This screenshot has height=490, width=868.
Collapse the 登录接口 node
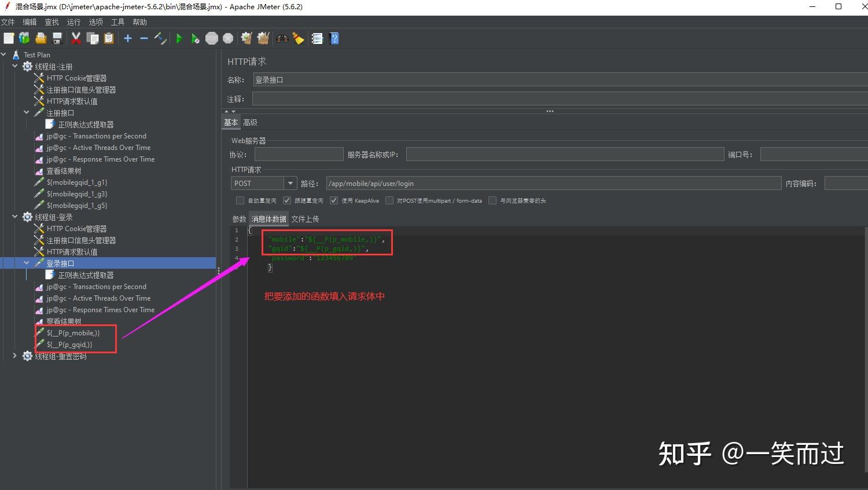27,264
